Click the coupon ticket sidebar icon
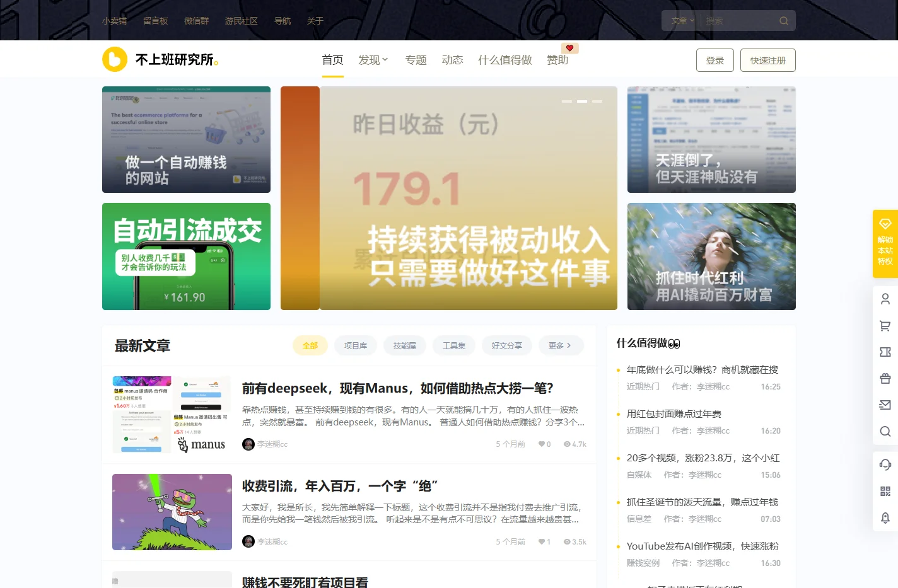 (x=885, y=352)
